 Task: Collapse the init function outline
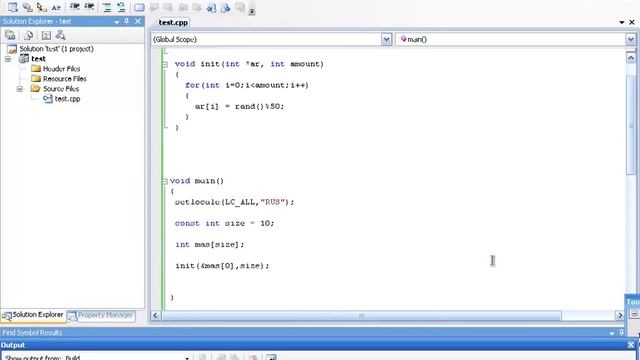pos(165,64)
